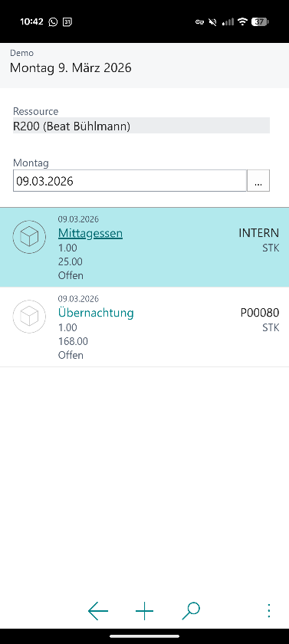289x644 pixels.
Task: Open the Übernachtung link
Action: tap(96, 313)
